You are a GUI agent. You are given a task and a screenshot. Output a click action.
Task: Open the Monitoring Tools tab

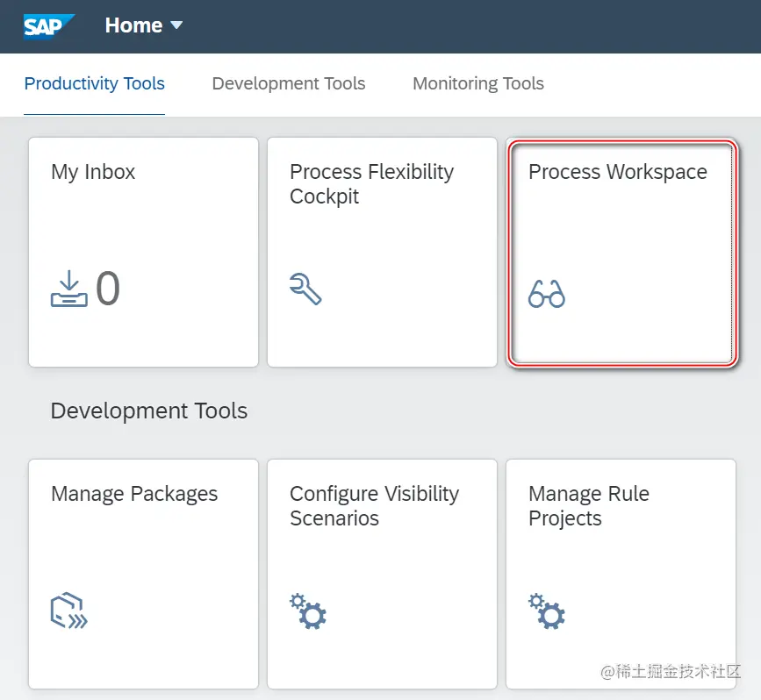[x=477, y=84]
